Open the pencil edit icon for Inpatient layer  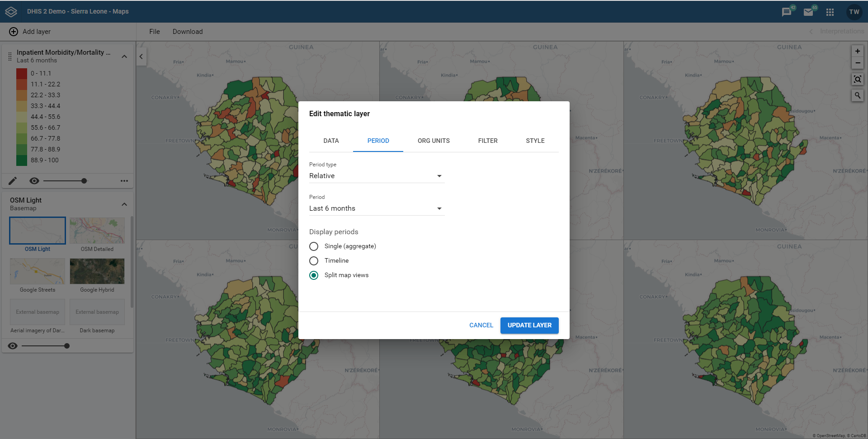[13, 180]
